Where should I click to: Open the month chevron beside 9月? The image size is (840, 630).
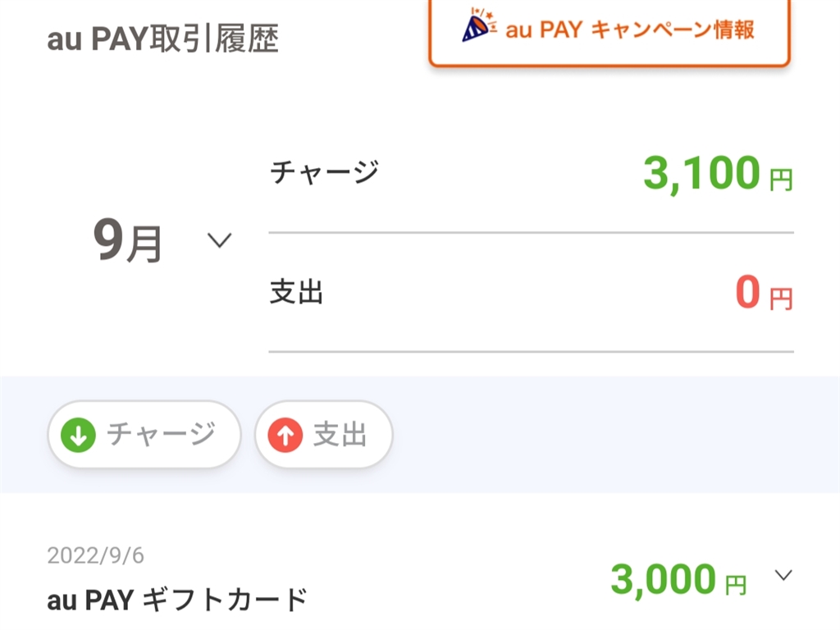click(x=219, y=241)
